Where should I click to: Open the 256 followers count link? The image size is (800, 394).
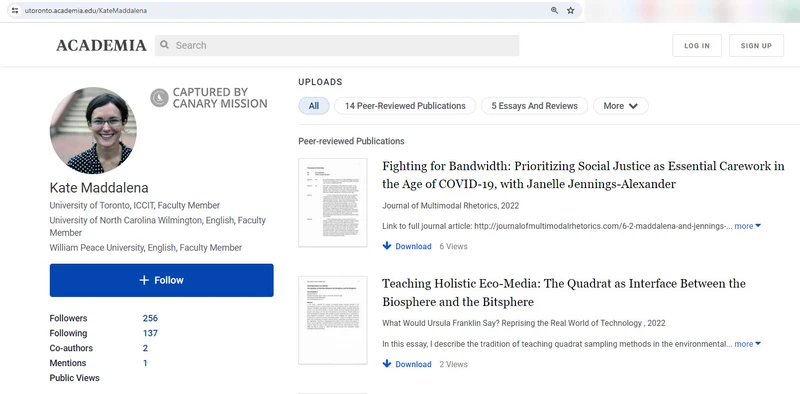(150, 318)
